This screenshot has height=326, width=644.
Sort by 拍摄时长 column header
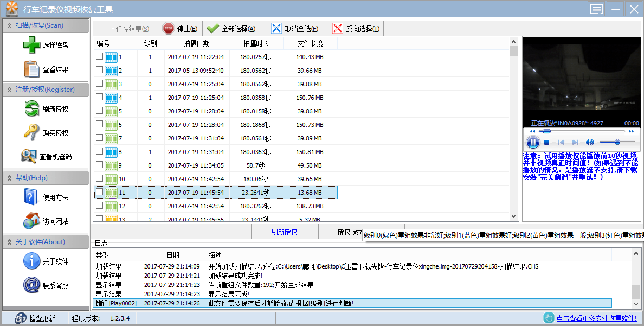click(x=256, y=43)
